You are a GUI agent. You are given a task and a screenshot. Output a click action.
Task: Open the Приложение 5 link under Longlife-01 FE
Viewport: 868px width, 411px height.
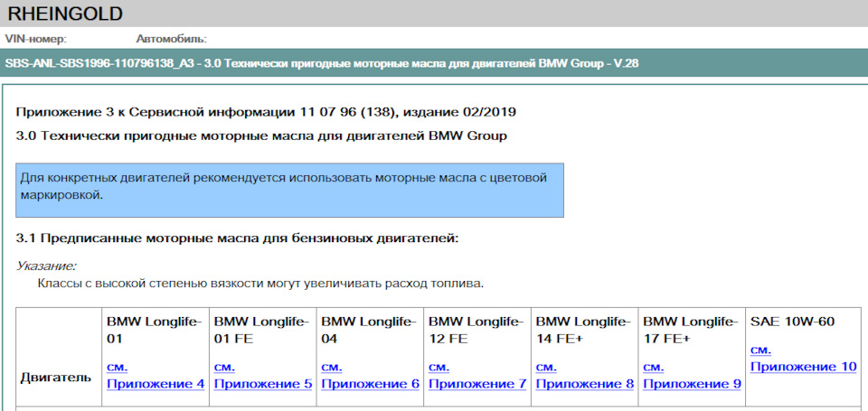[262, 384]
